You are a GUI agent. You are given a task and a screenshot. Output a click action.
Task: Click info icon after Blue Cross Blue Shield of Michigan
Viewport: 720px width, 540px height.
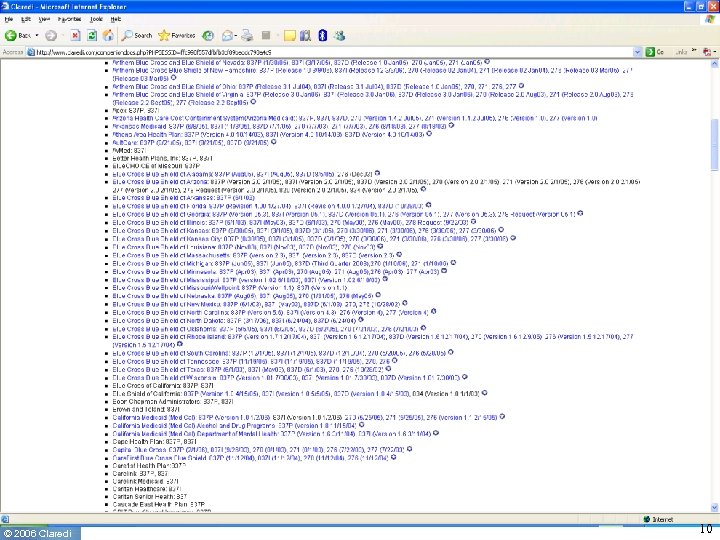(x=453, y=263)
